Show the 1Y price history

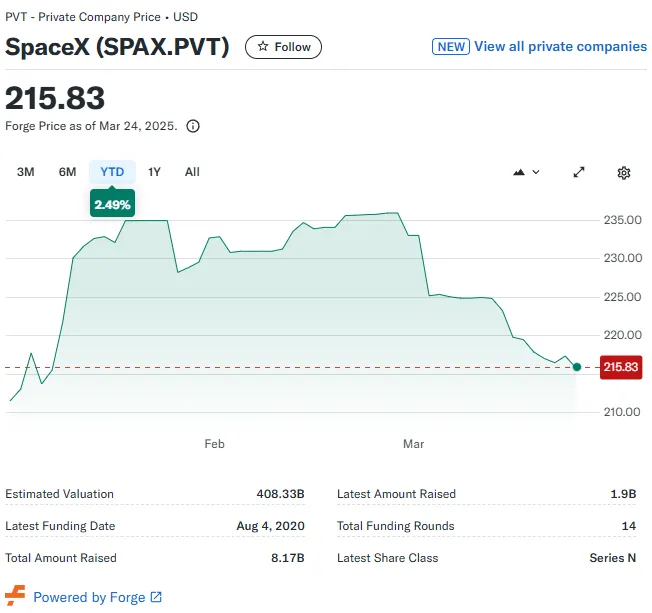154,172
